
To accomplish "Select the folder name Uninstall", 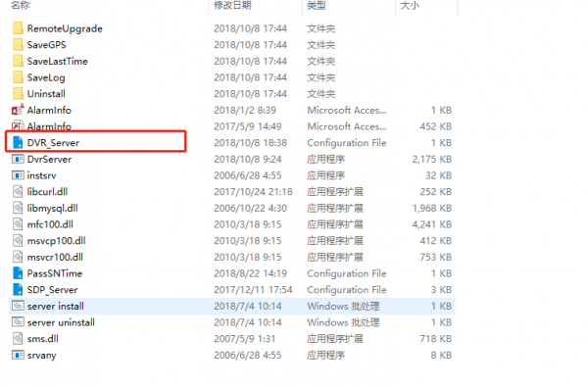I will 46,94.
